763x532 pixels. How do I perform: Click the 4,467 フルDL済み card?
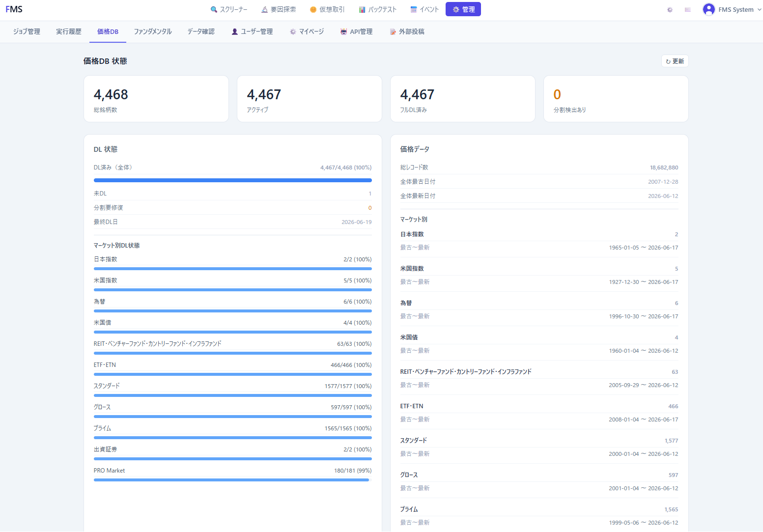click(463, 99)
